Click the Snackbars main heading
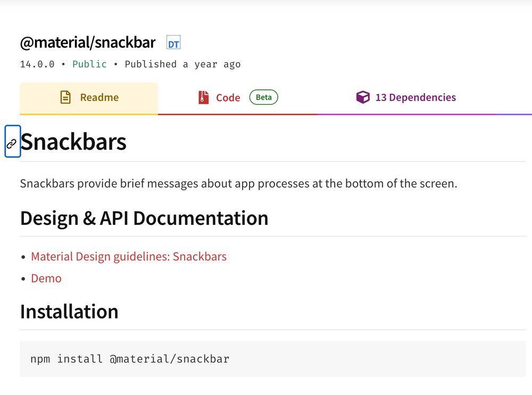Image resolution: width=532 pixels, height=395 pixels. pyautogui.click(x=73, y=142)
